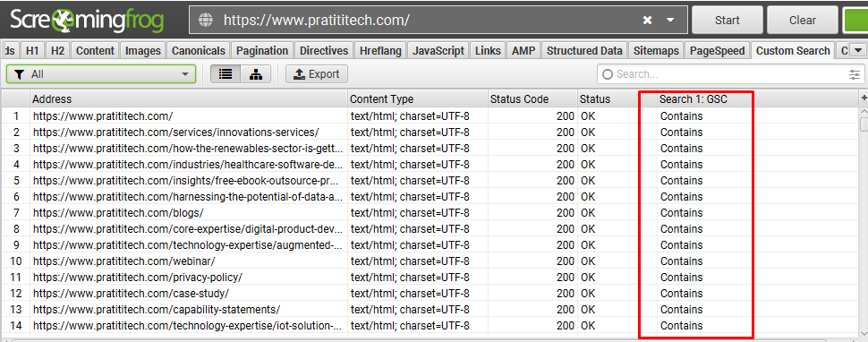Open the All filter dropdown
The width and height of the screenshot is (868, 342).
tap(101, 74)
